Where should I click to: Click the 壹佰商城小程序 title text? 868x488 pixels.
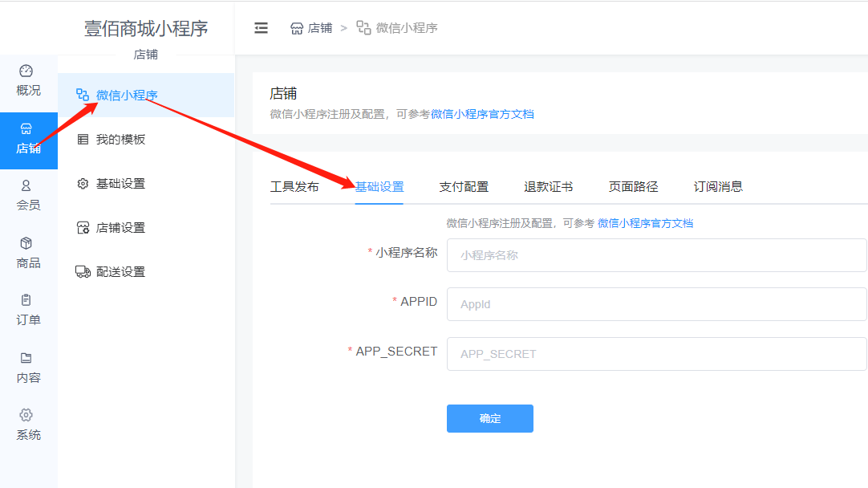[x=146, y=28]
